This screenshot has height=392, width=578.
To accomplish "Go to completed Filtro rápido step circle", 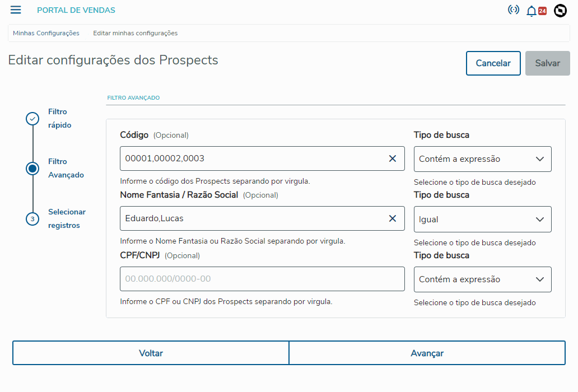I will 32,119.
